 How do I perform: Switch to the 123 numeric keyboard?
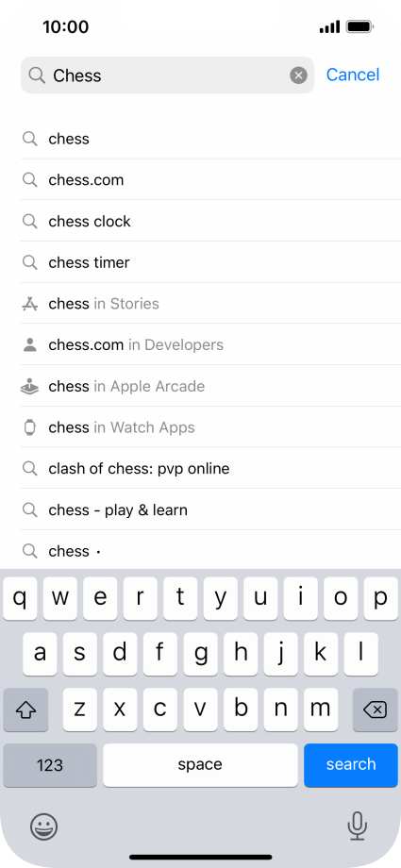pos(50,765)
